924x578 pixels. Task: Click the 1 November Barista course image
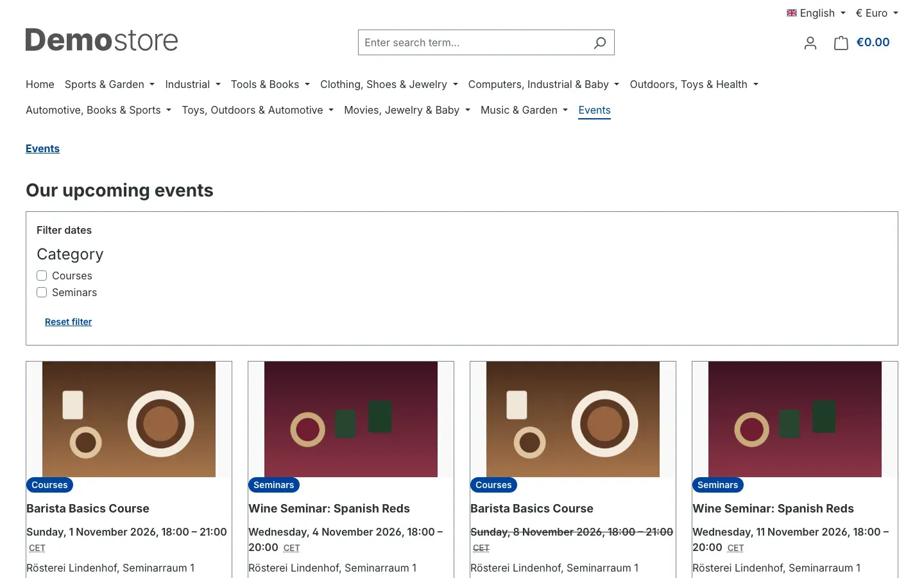click(129, 419)
